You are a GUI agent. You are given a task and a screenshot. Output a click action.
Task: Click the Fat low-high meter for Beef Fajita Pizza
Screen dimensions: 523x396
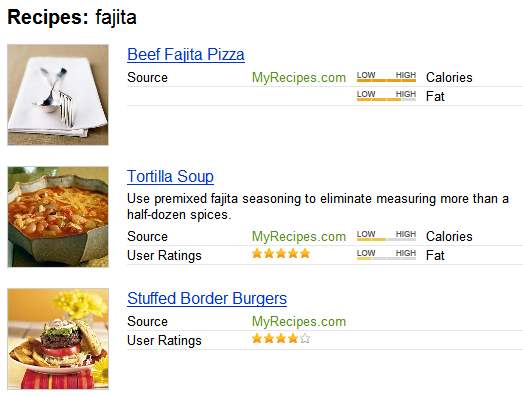coord(386,95)
